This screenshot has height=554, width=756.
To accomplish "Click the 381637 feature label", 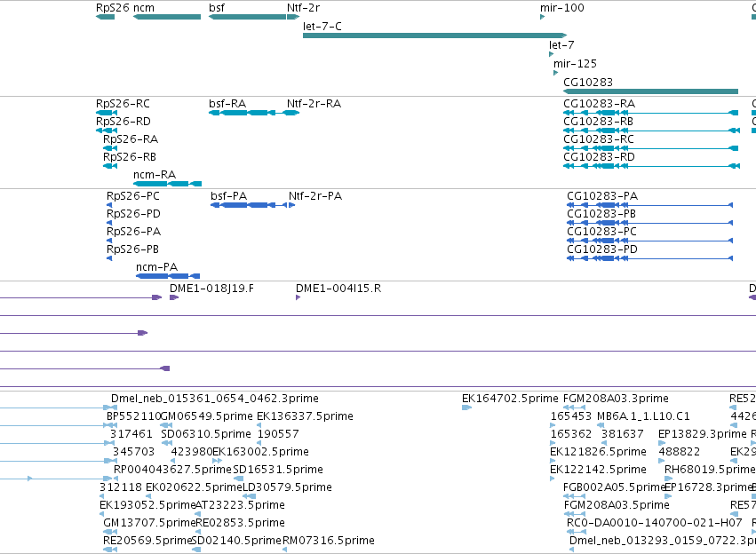I will tap(623, 434).
